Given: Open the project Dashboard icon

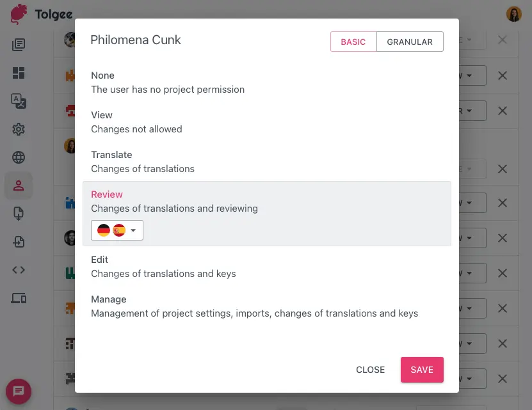Looking at the screenshot, I should pos(19,73).
